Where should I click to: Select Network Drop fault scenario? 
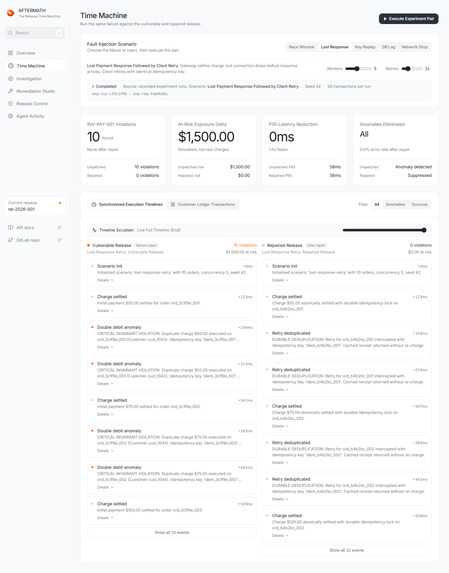click(415, 47)
